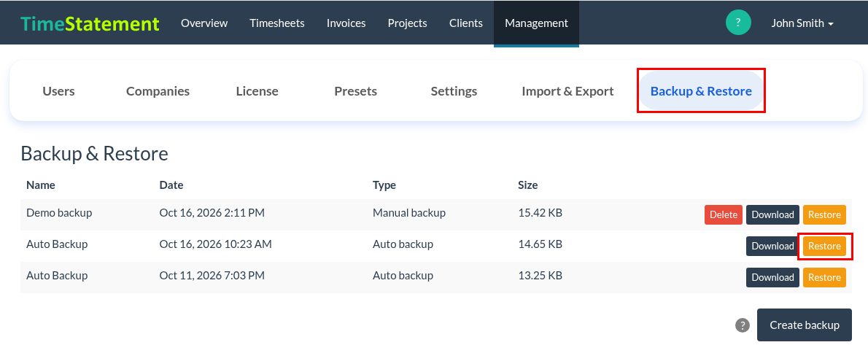This screenshot has height=353, width=868.
Task: Select the Backup & Restore tab
Action: tap(702, 91)
